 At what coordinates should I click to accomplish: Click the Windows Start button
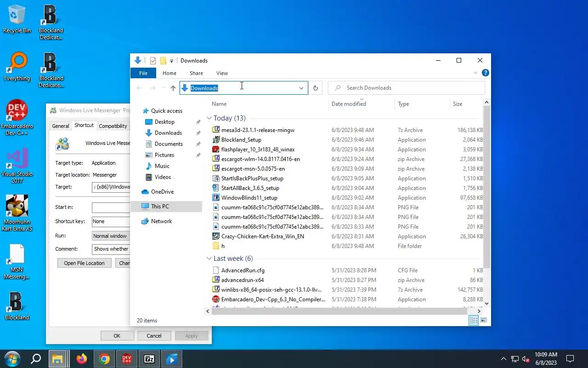(12, 359)
